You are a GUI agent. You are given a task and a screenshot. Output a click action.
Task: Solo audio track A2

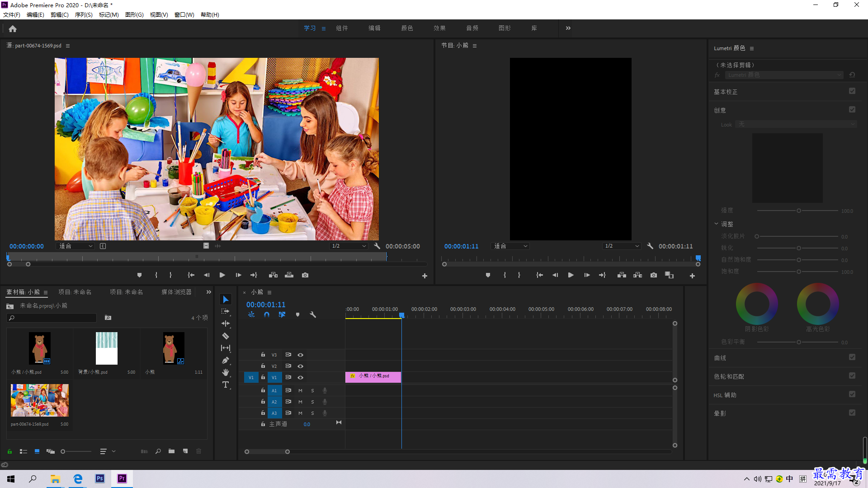point(312,402)
